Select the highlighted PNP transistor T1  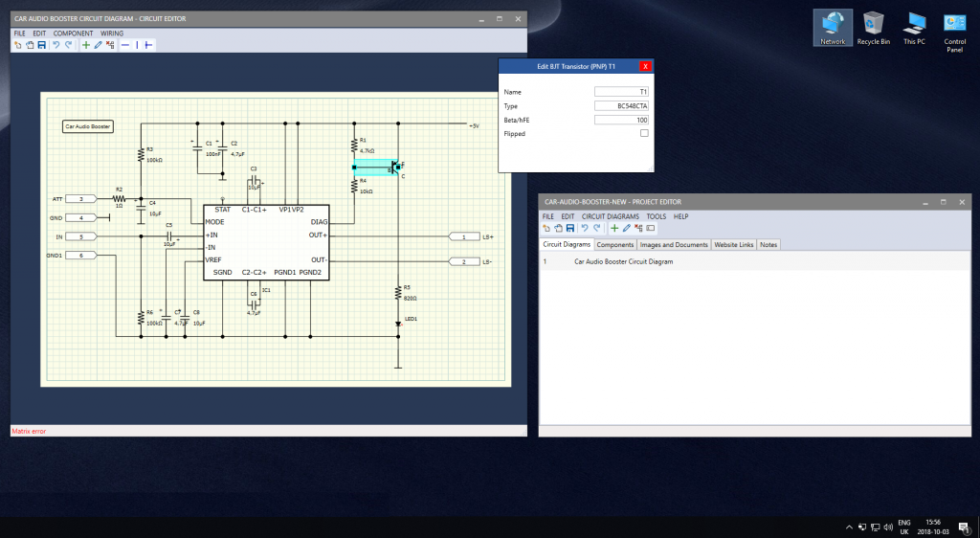point(376,168)
